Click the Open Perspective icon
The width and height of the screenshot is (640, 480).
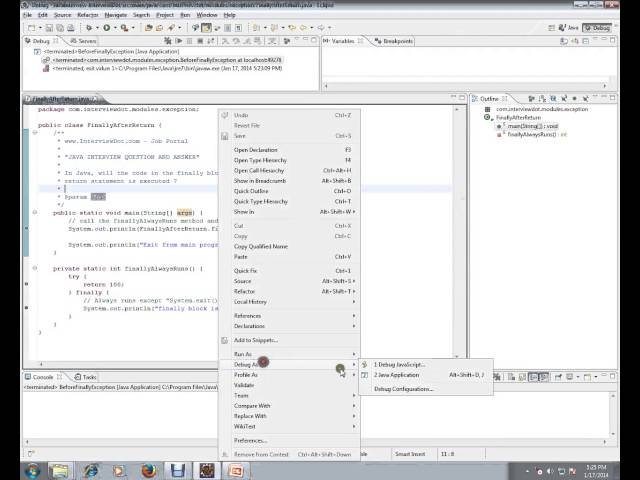551,28
